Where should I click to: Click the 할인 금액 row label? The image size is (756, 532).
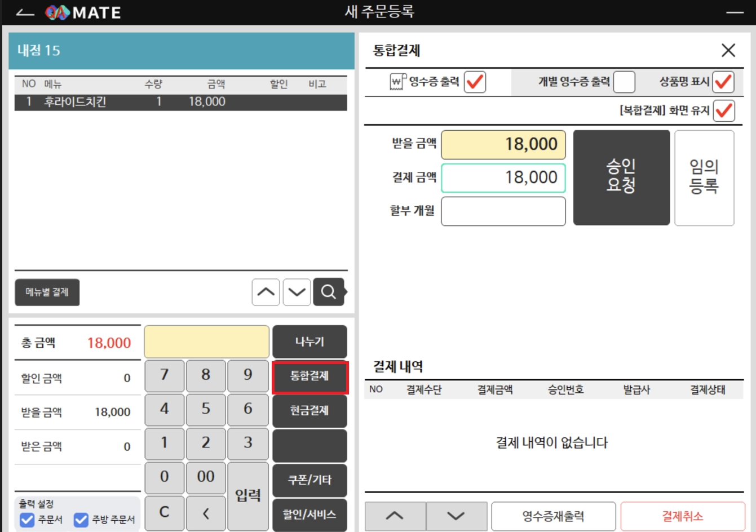[x=42, y=378]
